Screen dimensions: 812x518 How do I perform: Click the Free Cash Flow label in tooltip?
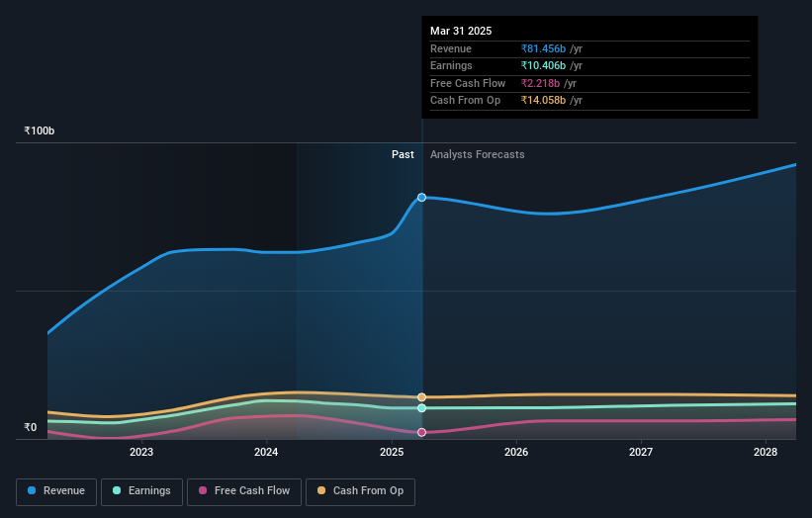[468, 83]
